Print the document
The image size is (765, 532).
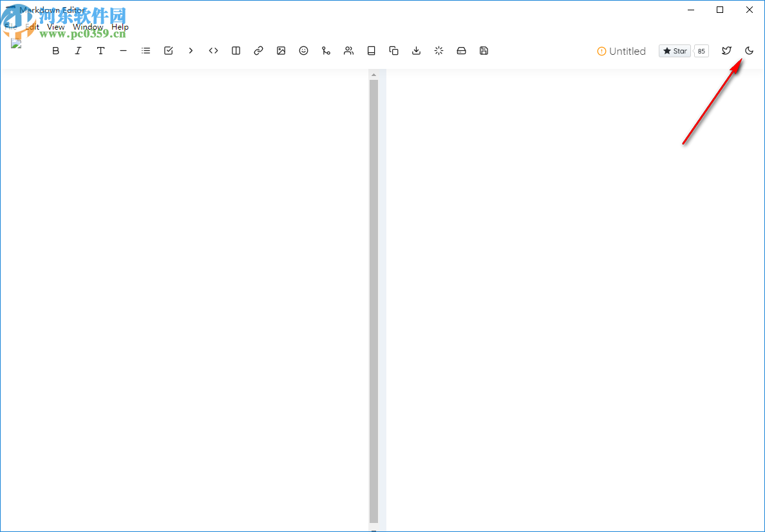461,50
